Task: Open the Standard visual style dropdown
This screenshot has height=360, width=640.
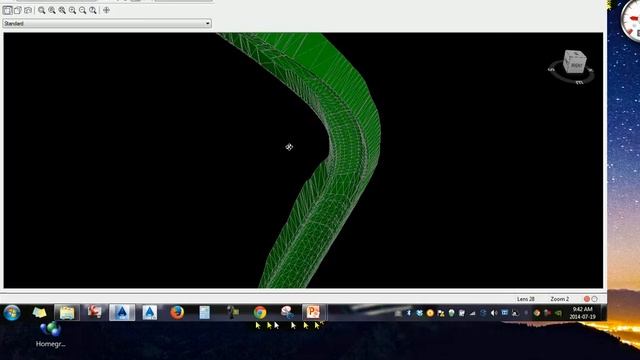Action: [x=107, y=24]
